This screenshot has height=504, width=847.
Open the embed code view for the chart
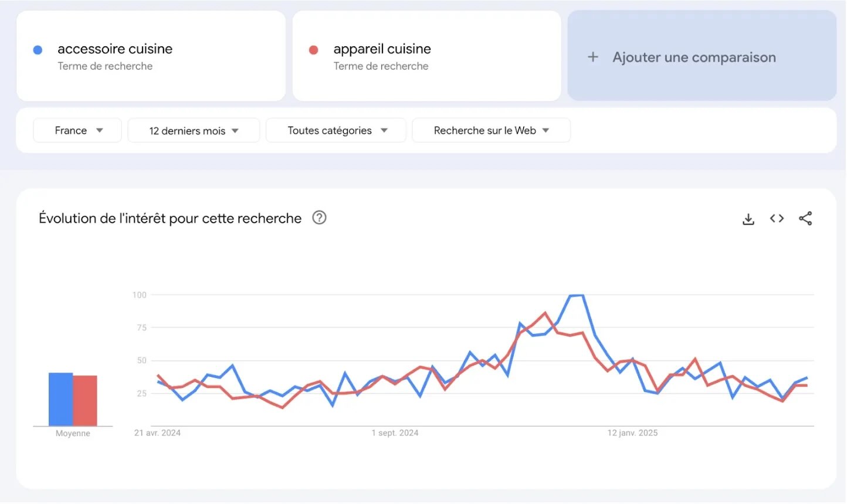coord(776,218)
